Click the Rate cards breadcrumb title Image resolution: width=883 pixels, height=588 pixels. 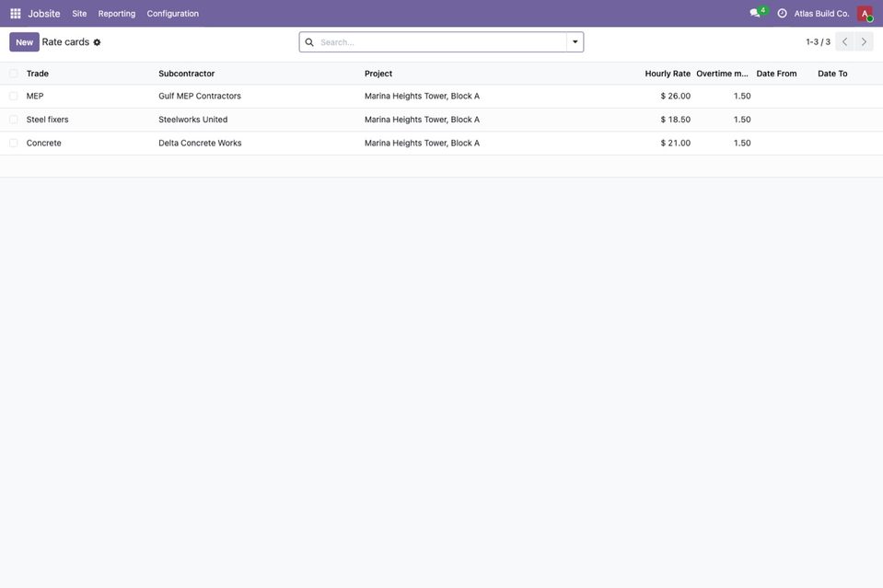tap(65, 42)
